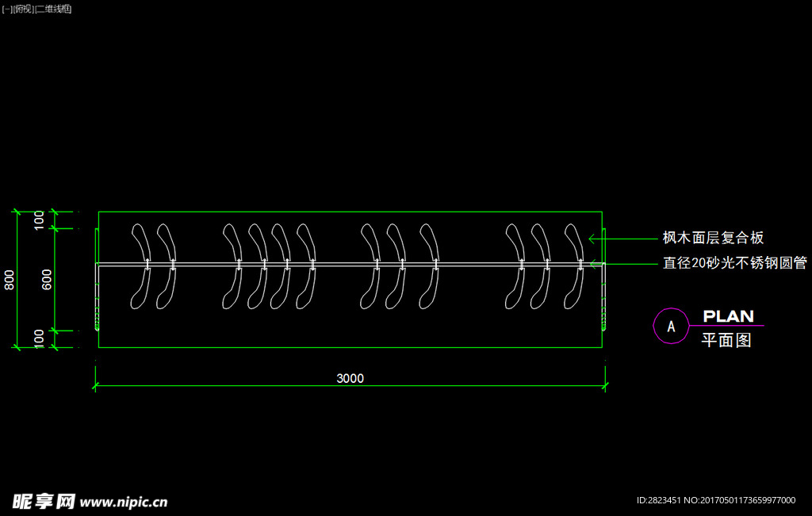This screenshot has height=516, width=812.
Task: Select the 3000 width dimension text
Action: [x=350, y=378]
